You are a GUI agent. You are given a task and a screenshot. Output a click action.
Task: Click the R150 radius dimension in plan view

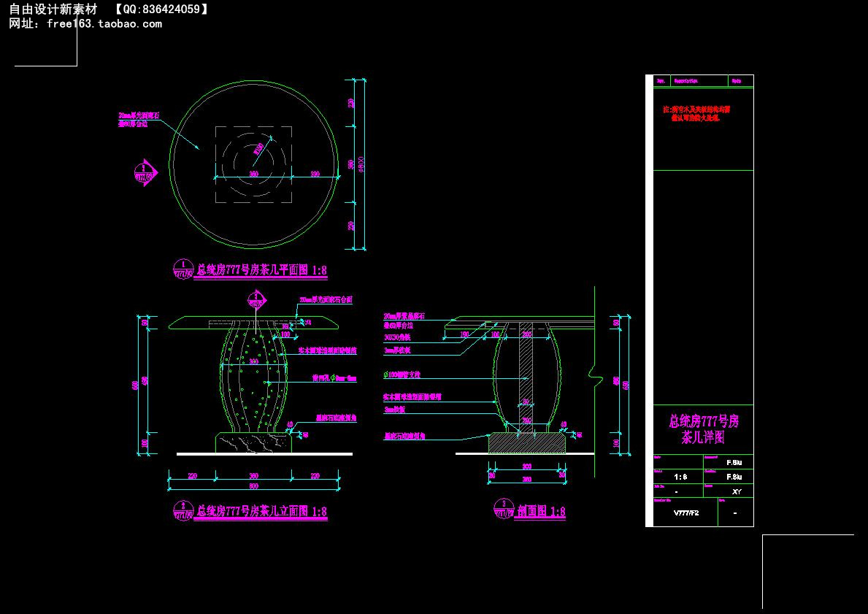(x=258, y=148)
